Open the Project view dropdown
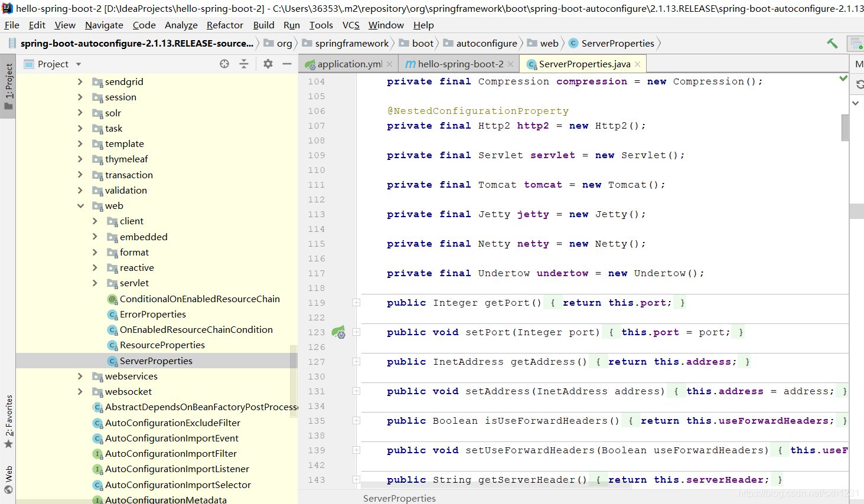864x504 pixels. point(79,64)
